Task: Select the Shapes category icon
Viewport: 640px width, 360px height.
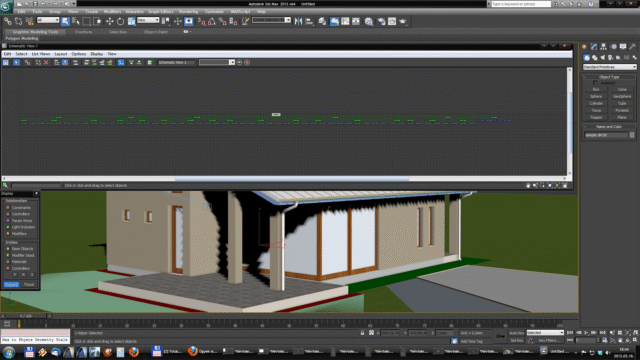Action: click(594, 58)
